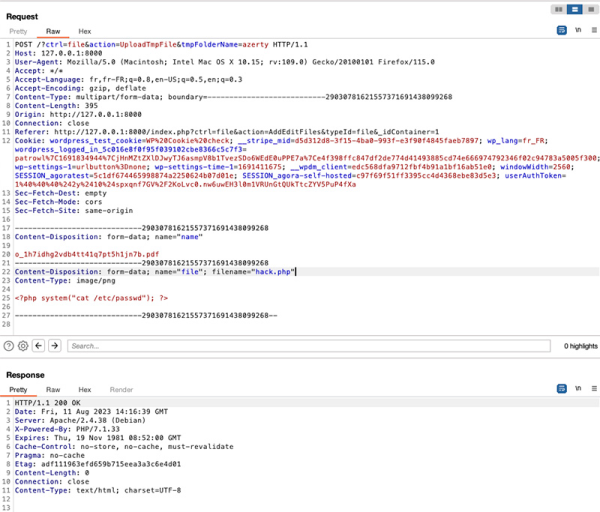The width and height of the screenshot is (600, 512).
Task: Click the 'Sec-Fetch-Dest: empty' line
Action: (60, 193)
